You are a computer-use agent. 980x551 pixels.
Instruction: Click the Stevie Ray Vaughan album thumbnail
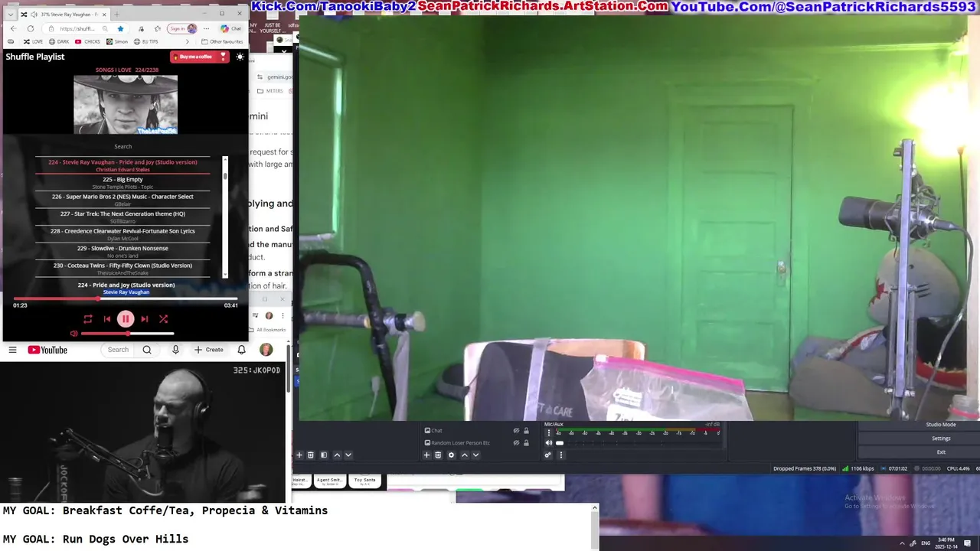126,105
